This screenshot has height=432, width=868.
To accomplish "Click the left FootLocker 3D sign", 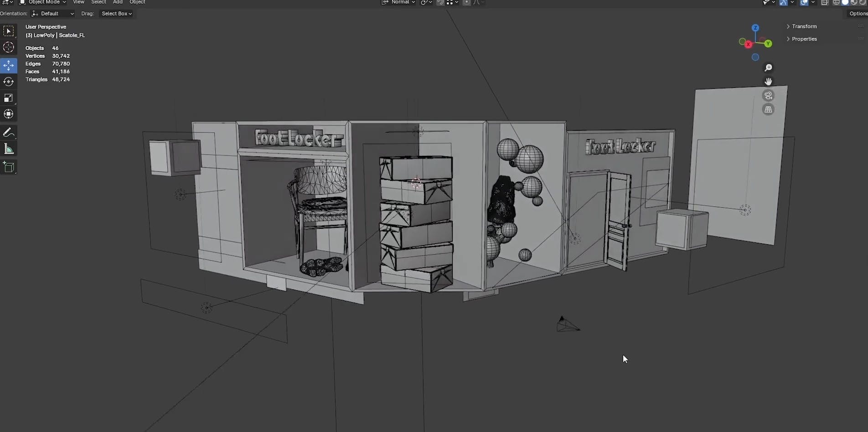I will click(298, 138).
